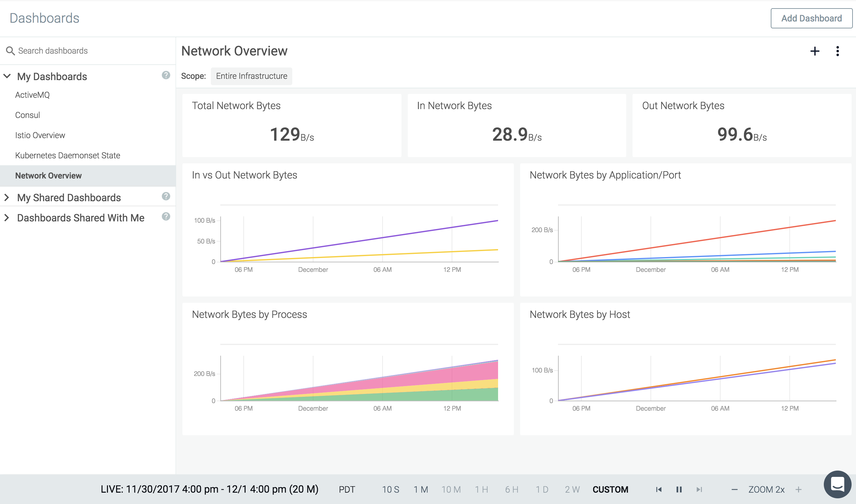Open help for My Shared Dashboards
Image resolution: width=856 pixels, height=504 pixels.
point(166,196)
